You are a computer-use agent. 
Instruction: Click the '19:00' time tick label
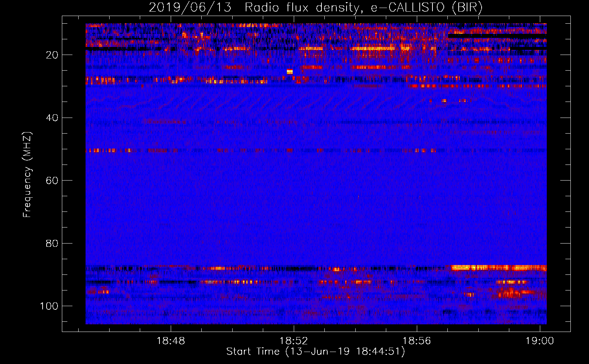pyautogui.click(x=539, y=341)
